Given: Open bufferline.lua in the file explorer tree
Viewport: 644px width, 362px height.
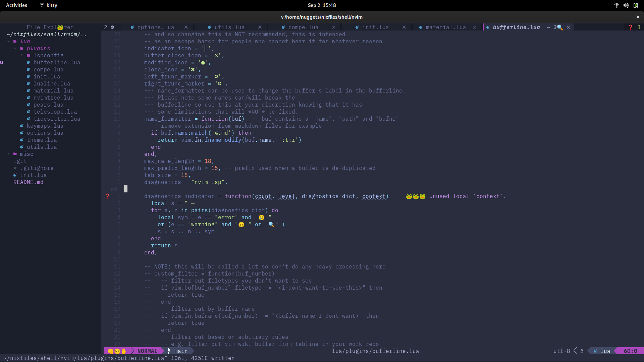Looking at the screenshot, I should coord(57,62).
